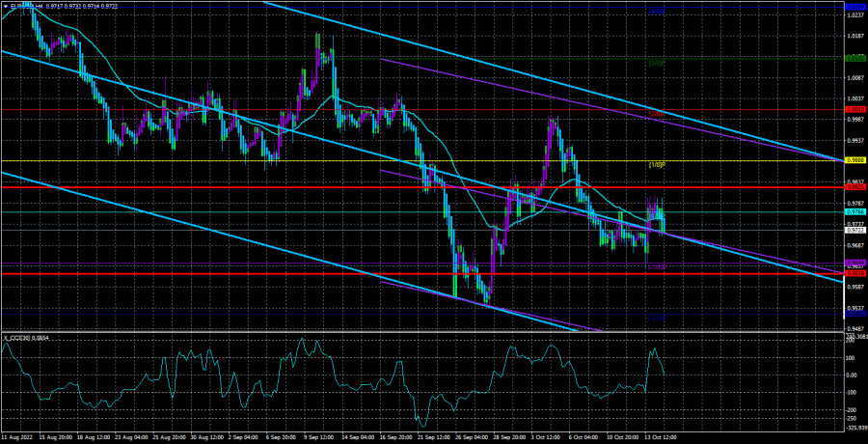Select the CCI -100 level axis value

[x=853, y=393]
